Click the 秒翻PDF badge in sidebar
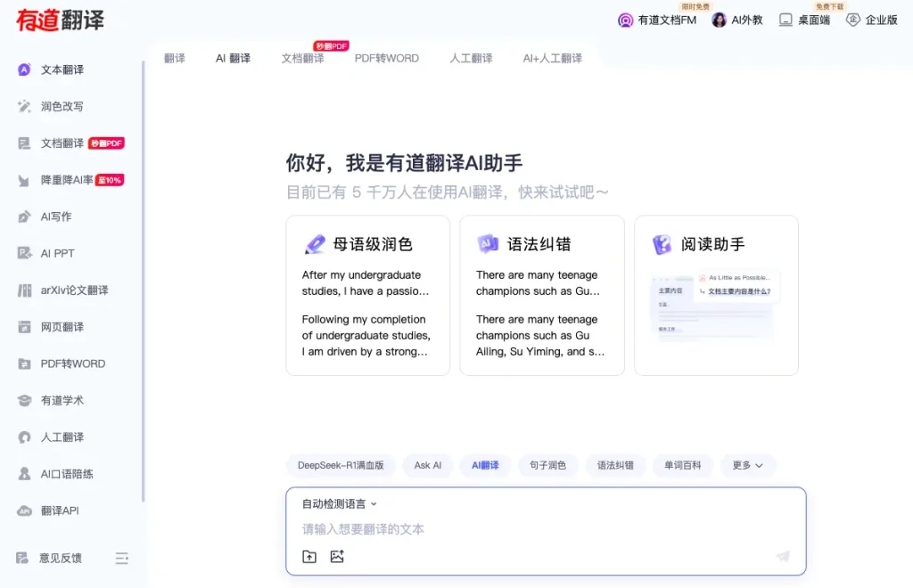 pos(107,143)
